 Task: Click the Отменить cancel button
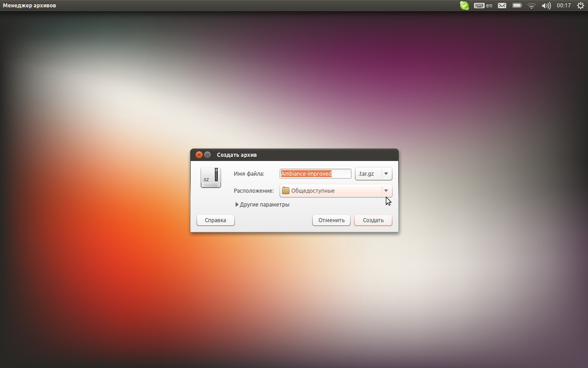click(x=331, y=220)
